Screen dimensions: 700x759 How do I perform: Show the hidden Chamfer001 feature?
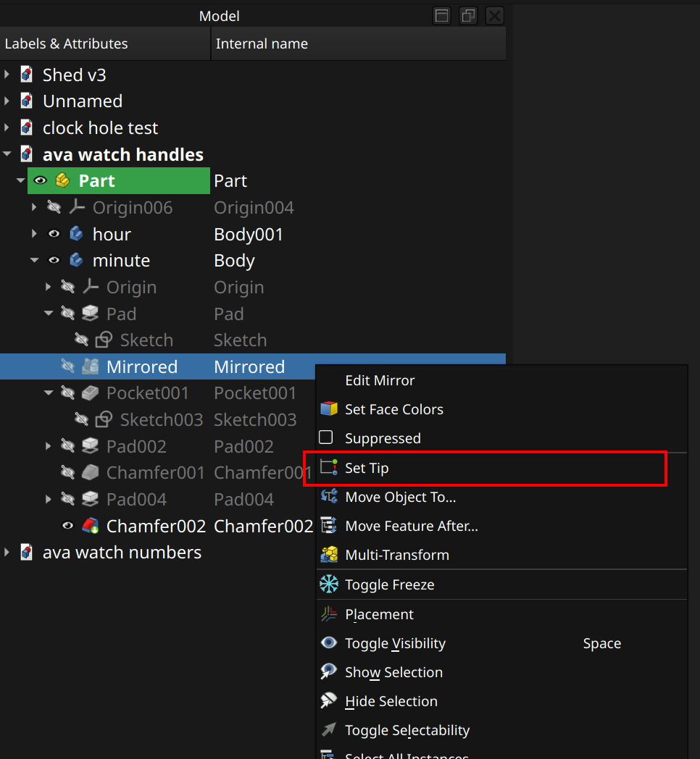68,472
